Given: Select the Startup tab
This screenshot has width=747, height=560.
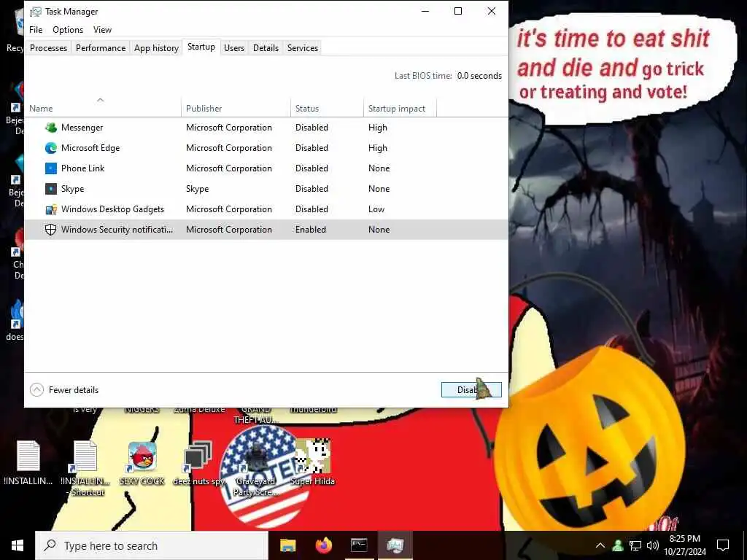Looking at the screenshot, I should 201,47.
